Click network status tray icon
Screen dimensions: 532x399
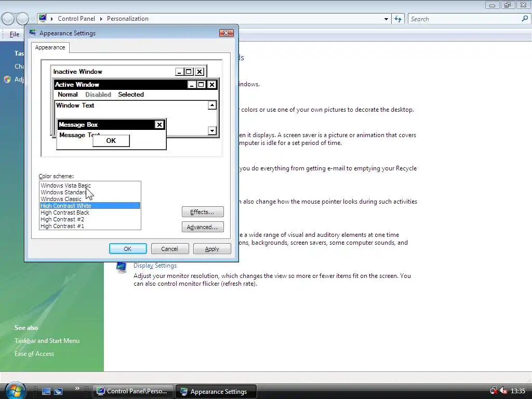point(494,391)
